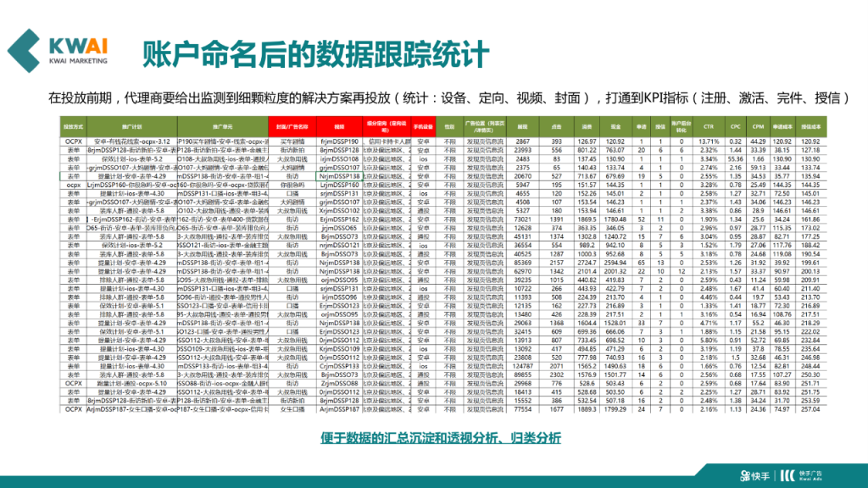
Task: Click the cover name cell 女生口播
Action: pos(292,409)
